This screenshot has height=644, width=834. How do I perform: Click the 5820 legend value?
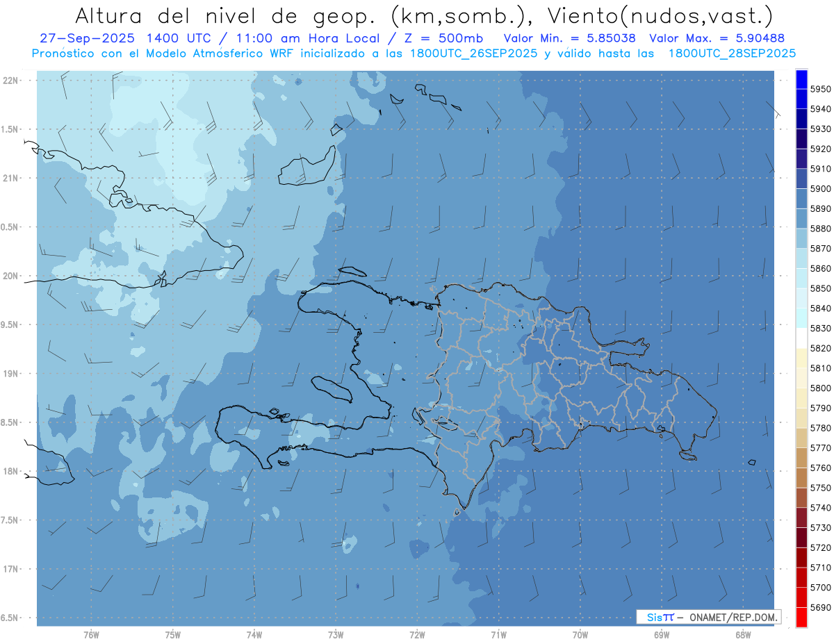(x=820, y=348)
